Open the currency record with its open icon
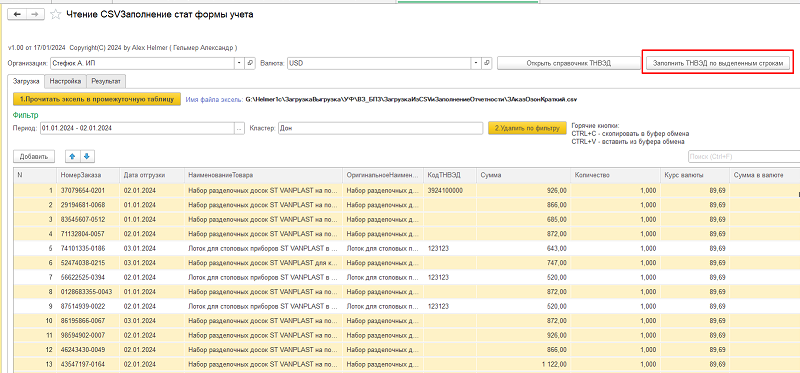Viewport: 800px width, 373px height. coord(487,63)
